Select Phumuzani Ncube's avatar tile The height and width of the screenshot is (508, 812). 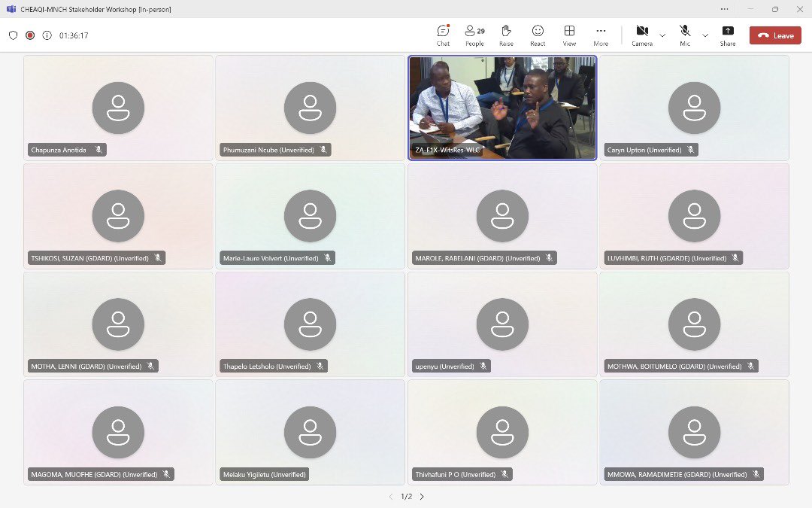[311, 108]
